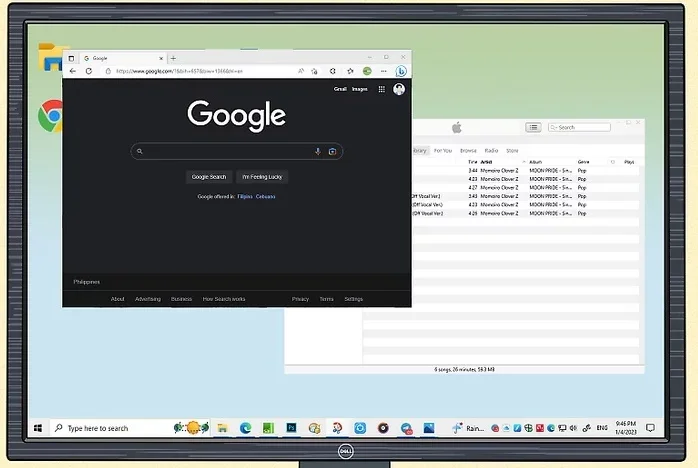Activate Read aloud icon in address bar

pyautogui.click(x=301, y=71)
